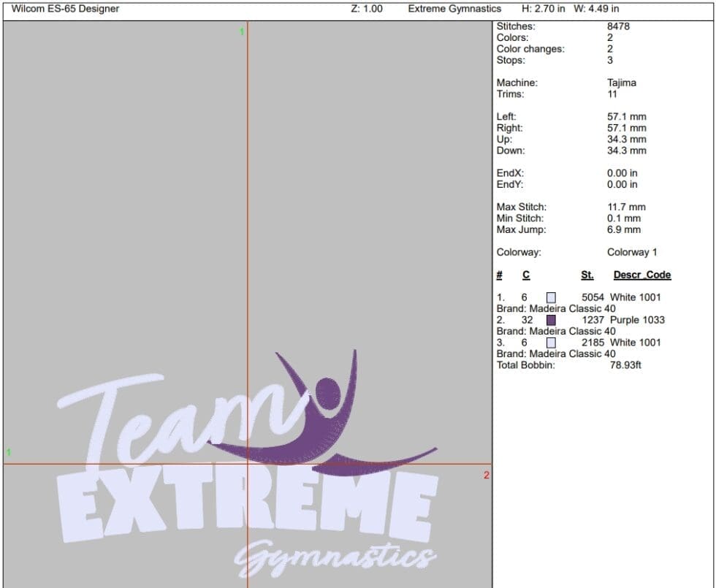This screenshot has height=588, width=716.
Task: Click the green hoop marker labeled 1
Action: point(242,32)
